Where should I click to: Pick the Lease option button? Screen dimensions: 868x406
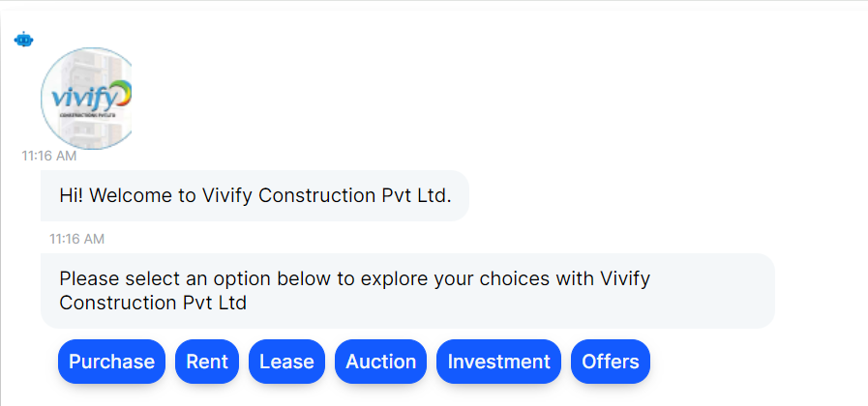click(286, 362)
